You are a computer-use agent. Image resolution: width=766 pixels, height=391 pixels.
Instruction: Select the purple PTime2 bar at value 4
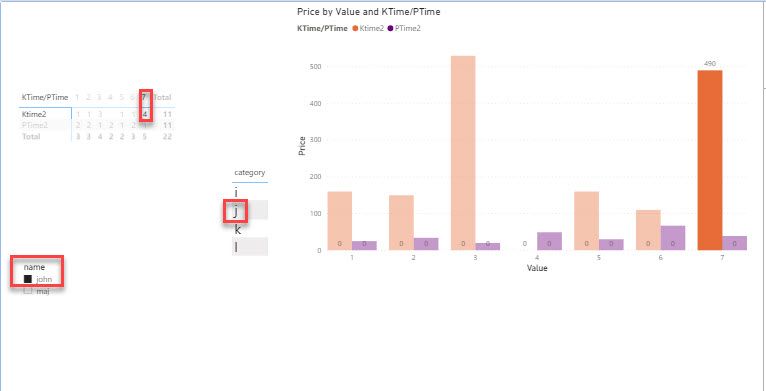[x=549, y=241]
